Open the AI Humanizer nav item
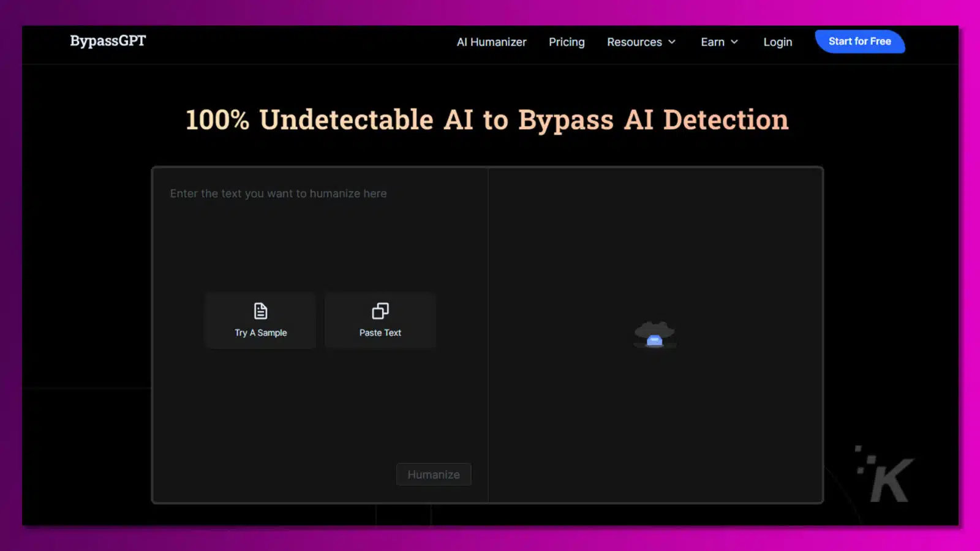Viewport: 980px width, 551px height. (x=491, y=42)
